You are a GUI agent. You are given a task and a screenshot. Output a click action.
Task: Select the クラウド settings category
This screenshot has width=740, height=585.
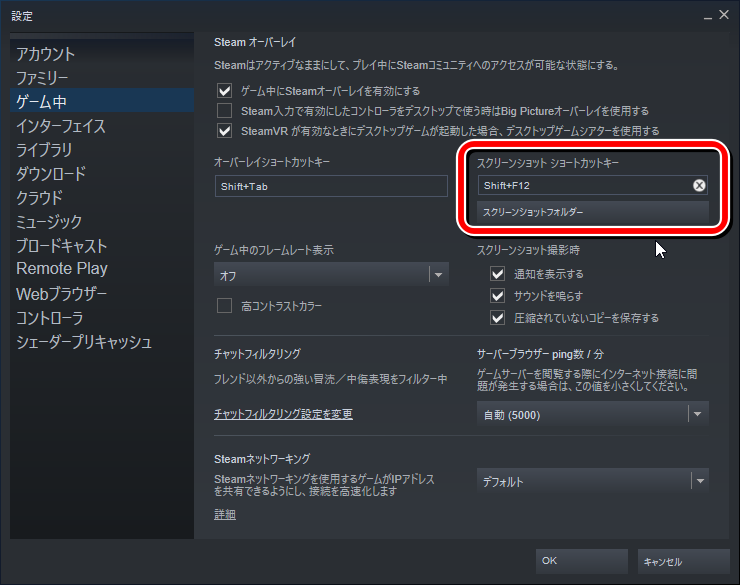point(102,198)
